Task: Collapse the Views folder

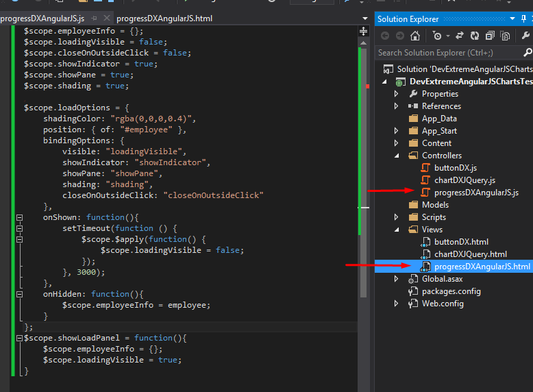Action: [397, 230]
